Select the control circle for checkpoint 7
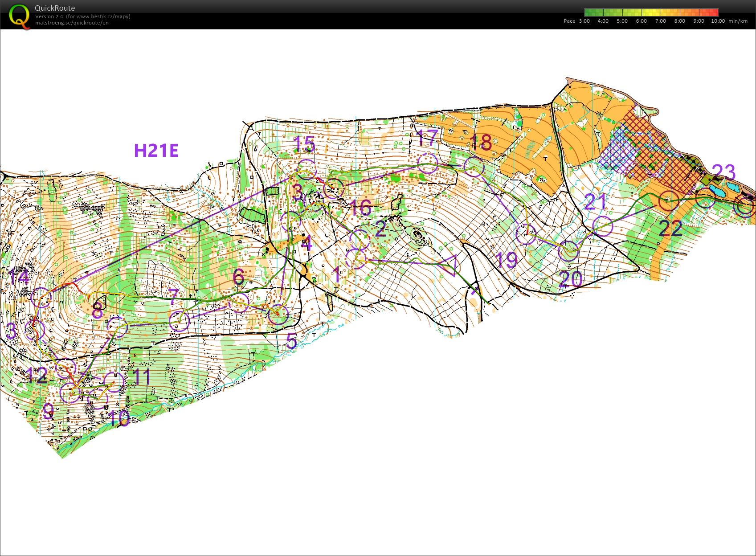Image resolution: width=756 pixels, height=556 pixels. coord(180,321)
